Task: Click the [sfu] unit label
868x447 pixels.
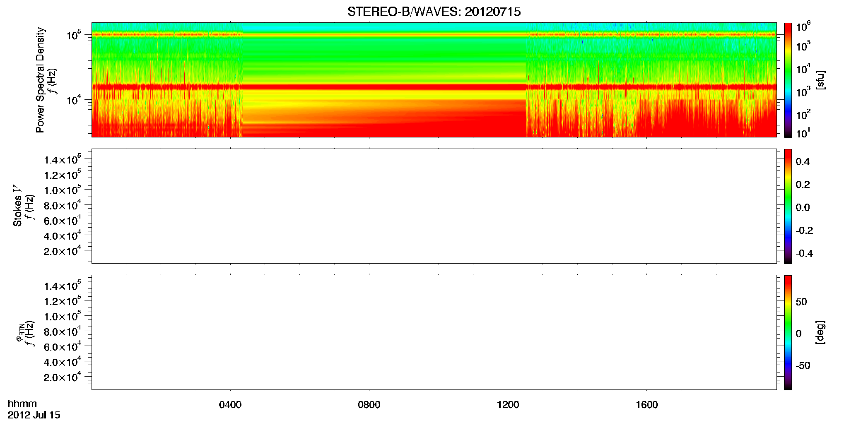Action: [820, 80]
